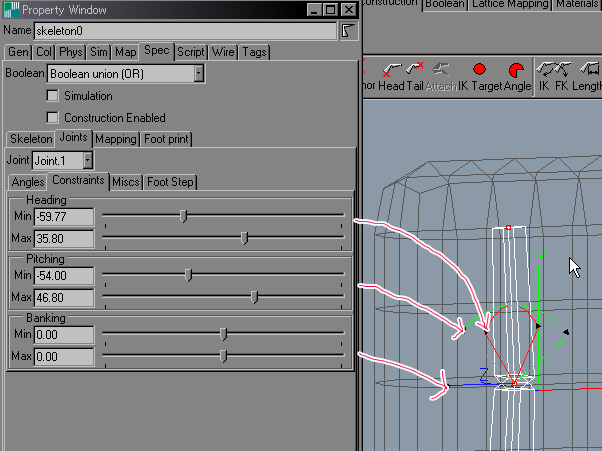Open the Foot print sub-tab
602x451 pixels.
point(166,139)
